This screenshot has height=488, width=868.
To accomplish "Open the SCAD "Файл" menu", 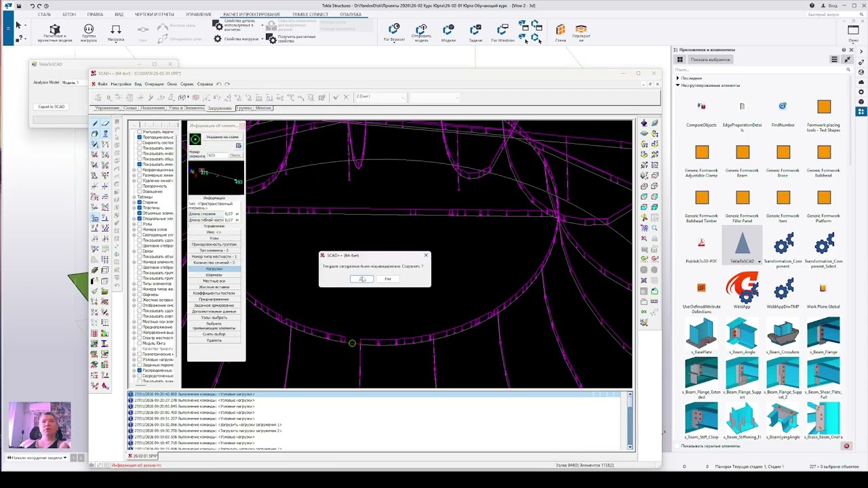I will 102,84.
